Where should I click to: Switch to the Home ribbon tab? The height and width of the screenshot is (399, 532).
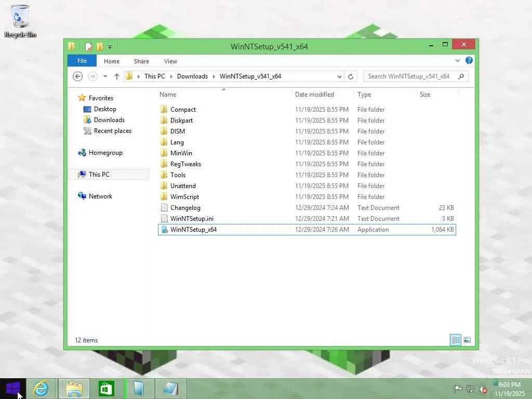click(x=112, y=61)
